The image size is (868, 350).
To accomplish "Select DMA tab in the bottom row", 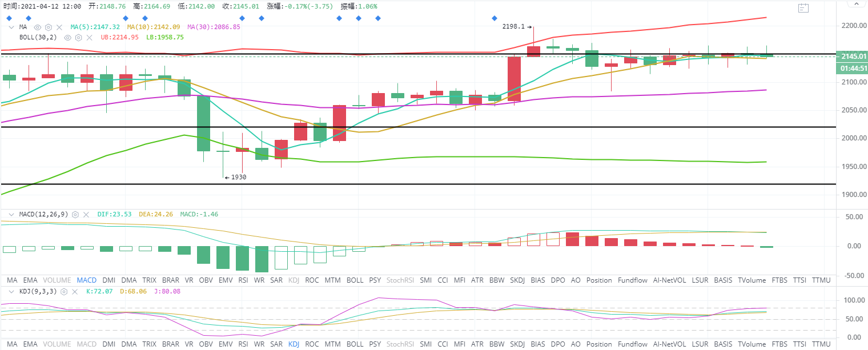I will coord(128,344).
